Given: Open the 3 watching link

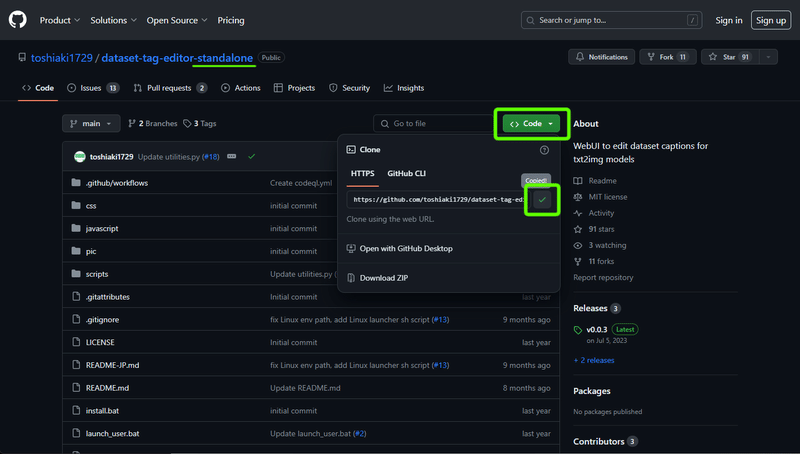Looking at the screenshot, I should point(600,245).
